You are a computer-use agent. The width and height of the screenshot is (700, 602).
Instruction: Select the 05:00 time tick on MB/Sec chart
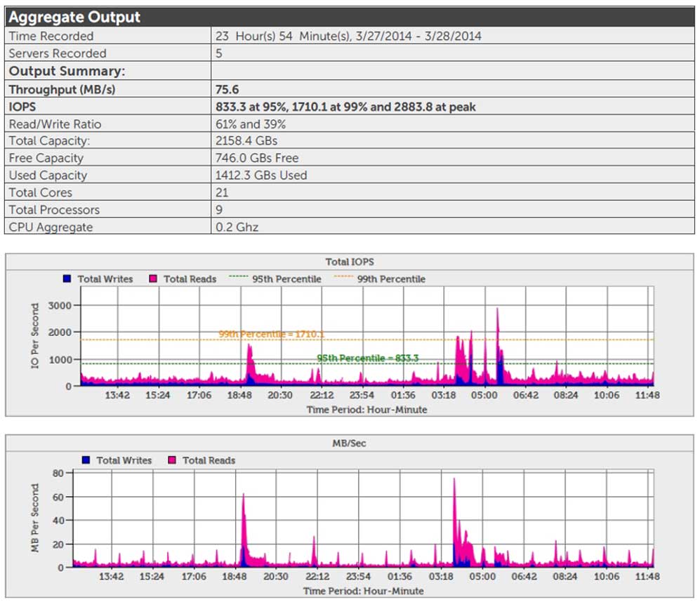[482, 577]
